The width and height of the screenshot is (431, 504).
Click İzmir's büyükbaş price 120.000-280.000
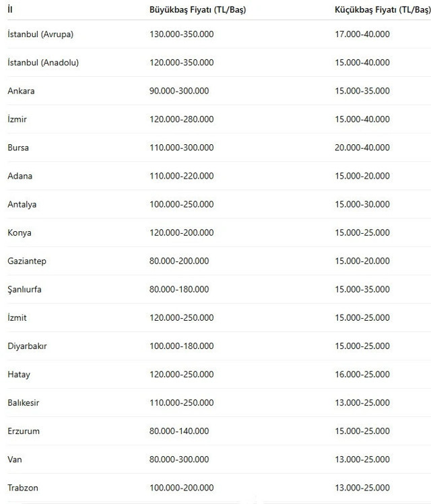pyautogui.click(x=181, y=119)
